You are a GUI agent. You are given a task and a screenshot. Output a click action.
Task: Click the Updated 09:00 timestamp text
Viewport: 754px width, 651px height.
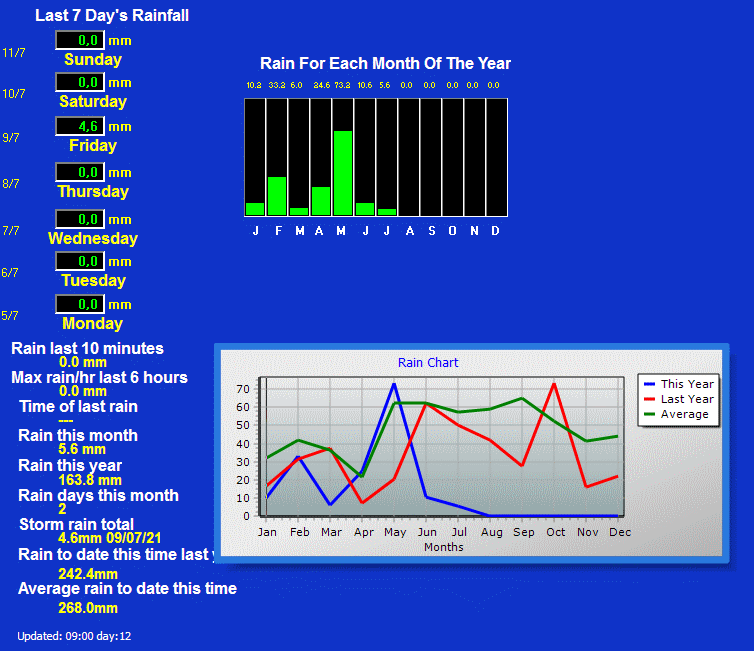[x=74, y=636]
